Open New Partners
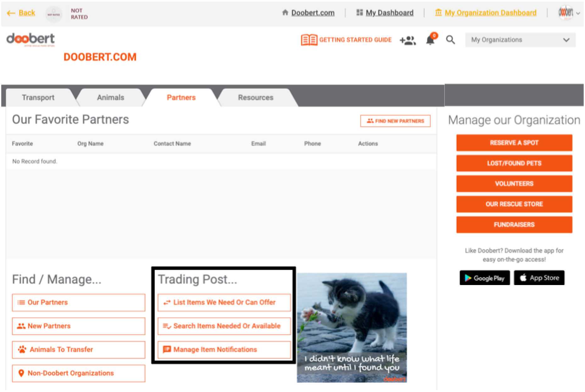 pos(79,326)
